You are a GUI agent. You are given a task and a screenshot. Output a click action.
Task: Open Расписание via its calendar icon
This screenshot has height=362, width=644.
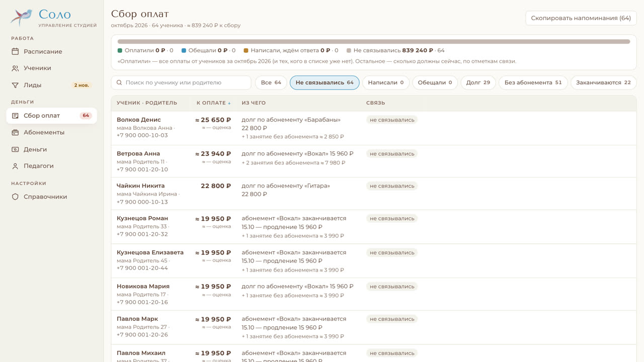15,51
